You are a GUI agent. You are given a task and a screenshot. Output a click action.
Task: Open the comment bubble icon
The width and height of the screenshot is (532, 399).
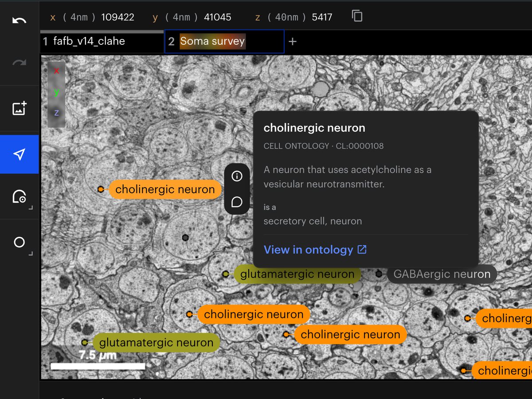coord(237,202)
